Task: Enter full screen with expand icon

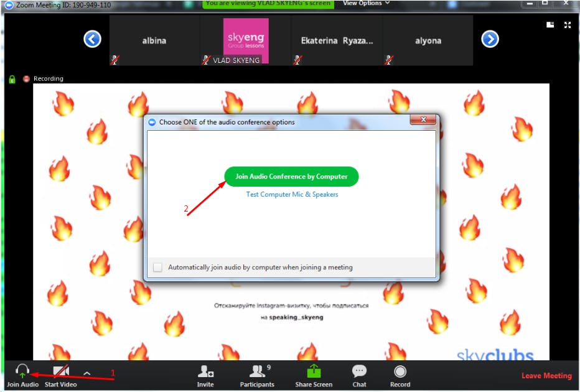Action: tap(568, 25)
